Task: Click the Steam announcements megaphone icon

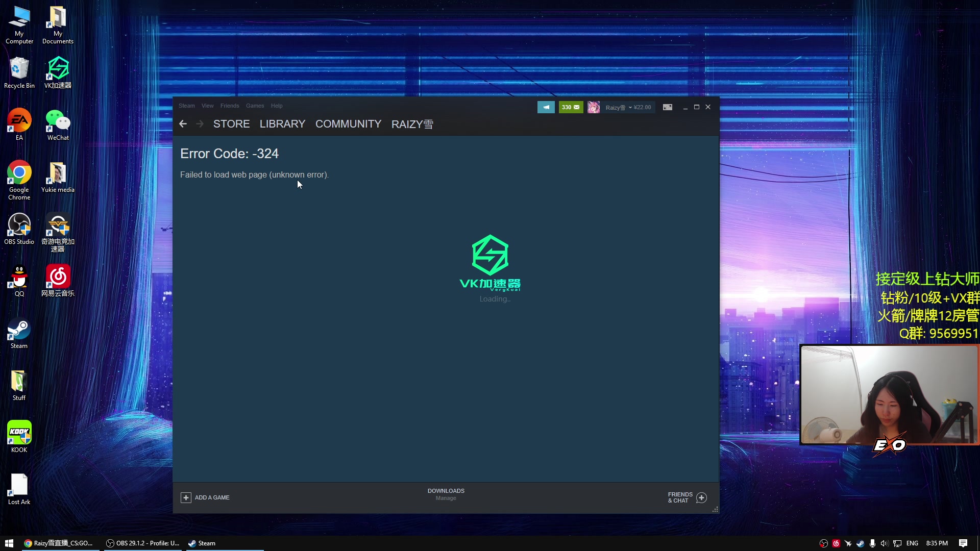Action: (546, 107)
